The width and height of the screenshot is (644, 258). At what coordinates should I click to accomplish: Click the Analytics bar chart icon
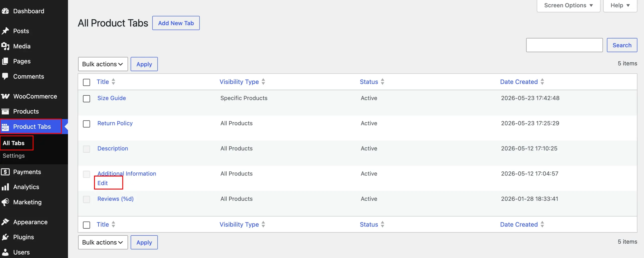click(5, 187)
